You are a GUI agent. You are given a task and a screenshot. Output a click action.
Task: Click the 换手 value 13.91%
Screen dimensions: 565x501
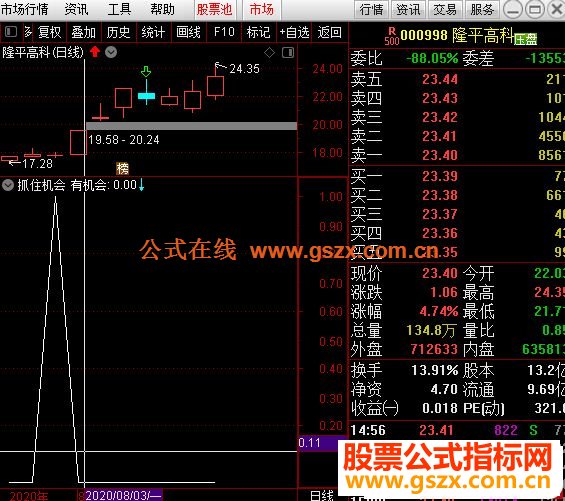[435, 370]
